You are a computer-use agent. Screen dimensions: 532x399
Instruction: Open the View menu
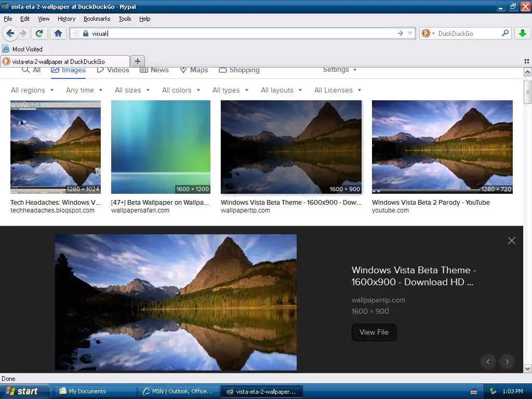point(44,19)
